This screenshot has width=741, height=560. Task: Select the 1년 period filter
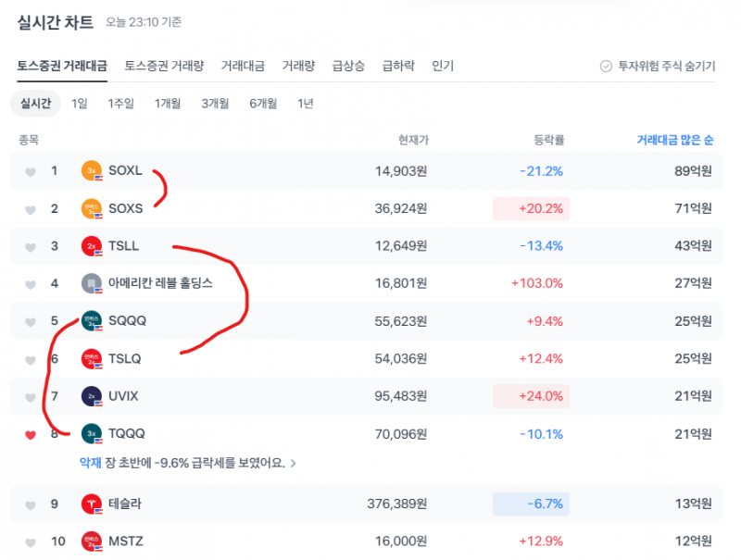[306, 104]
